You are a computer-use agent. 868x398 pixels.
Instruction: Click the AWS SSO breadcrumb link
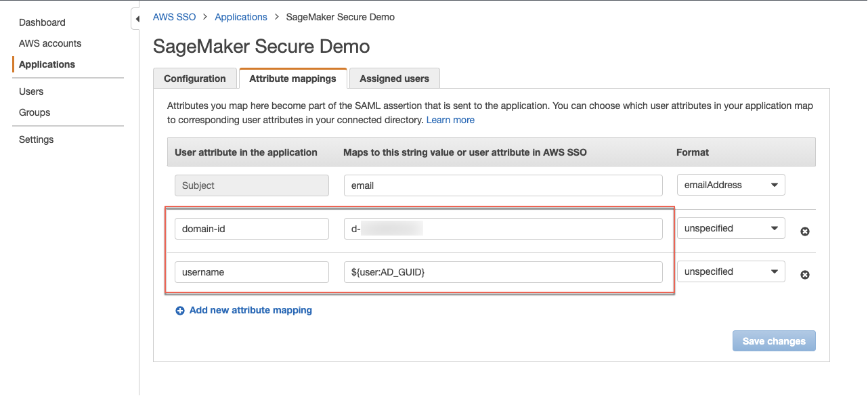[x=174, y=17]
